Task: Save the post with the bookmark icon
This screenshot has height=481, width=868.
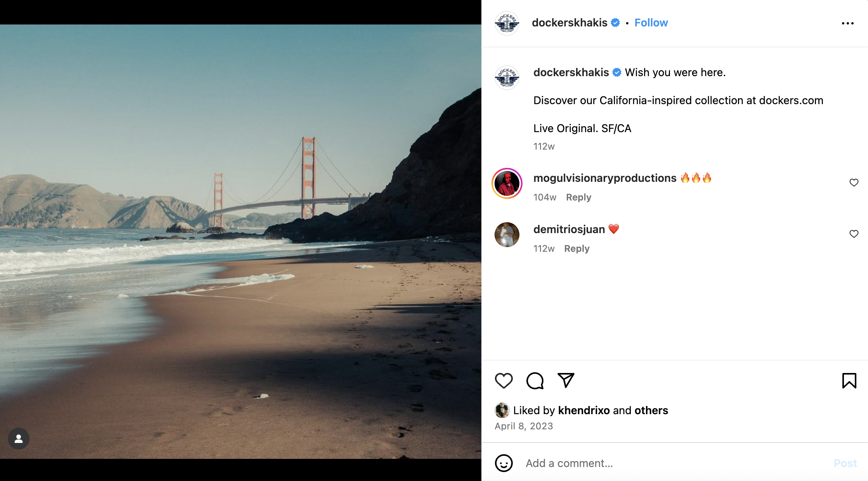Action: 849,381
